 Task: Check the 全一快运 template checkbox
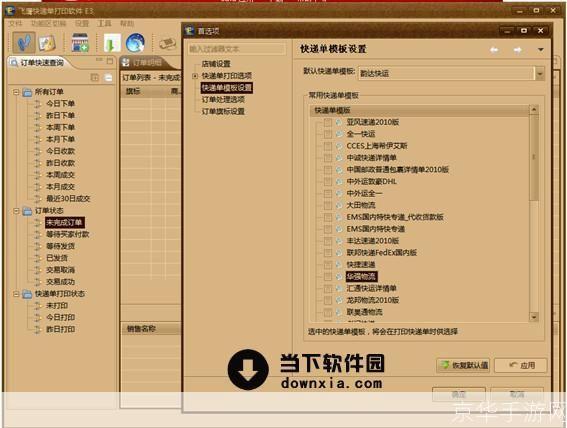(328, 134)
